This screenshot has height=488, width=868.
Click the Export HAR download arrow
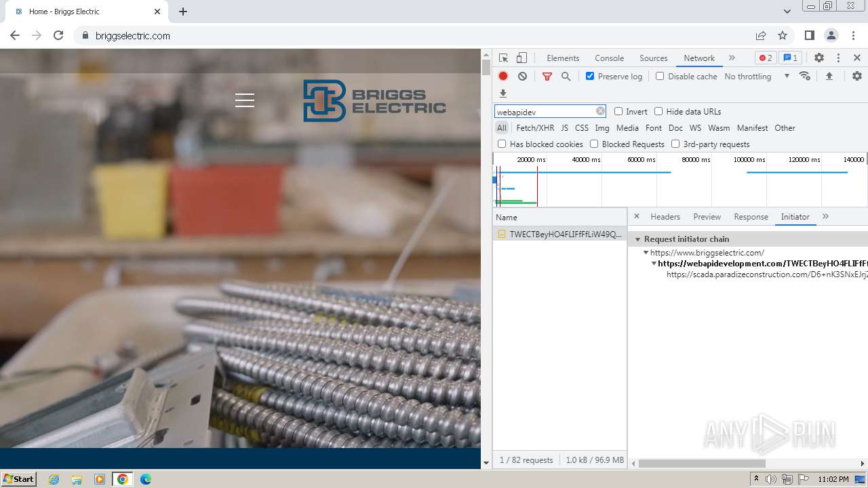click(x=503, y=94)
